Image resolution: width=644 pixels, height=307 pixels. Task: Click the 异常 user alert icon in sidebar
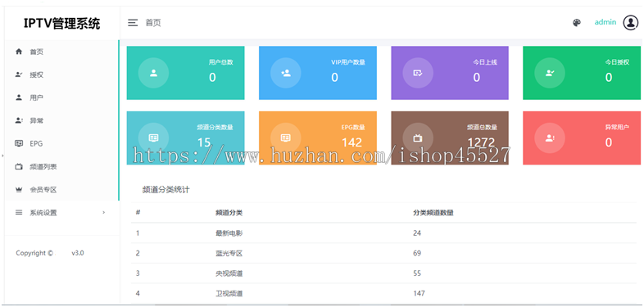click(x=19, y=120)
